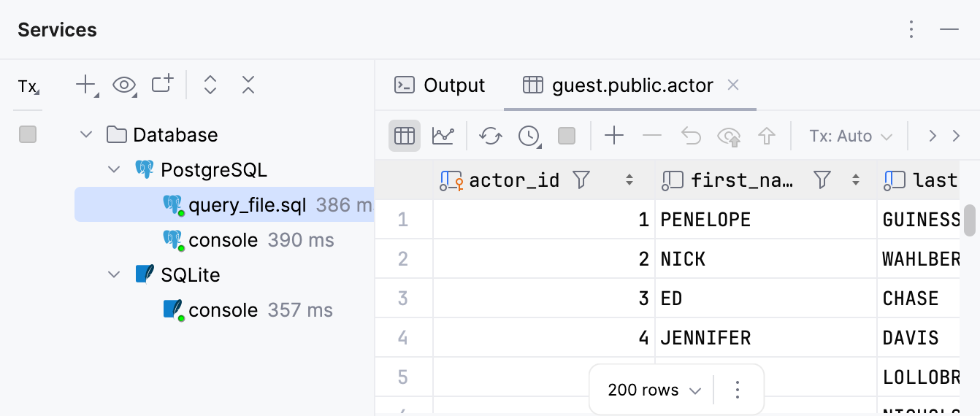Click the last_name column header

pyautogui.click(x=920, y=180)
